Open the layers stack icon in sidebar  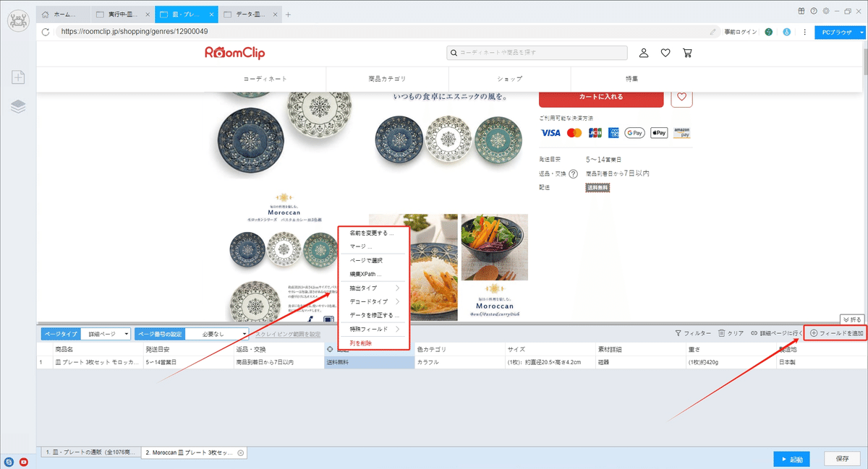(18, 107)
